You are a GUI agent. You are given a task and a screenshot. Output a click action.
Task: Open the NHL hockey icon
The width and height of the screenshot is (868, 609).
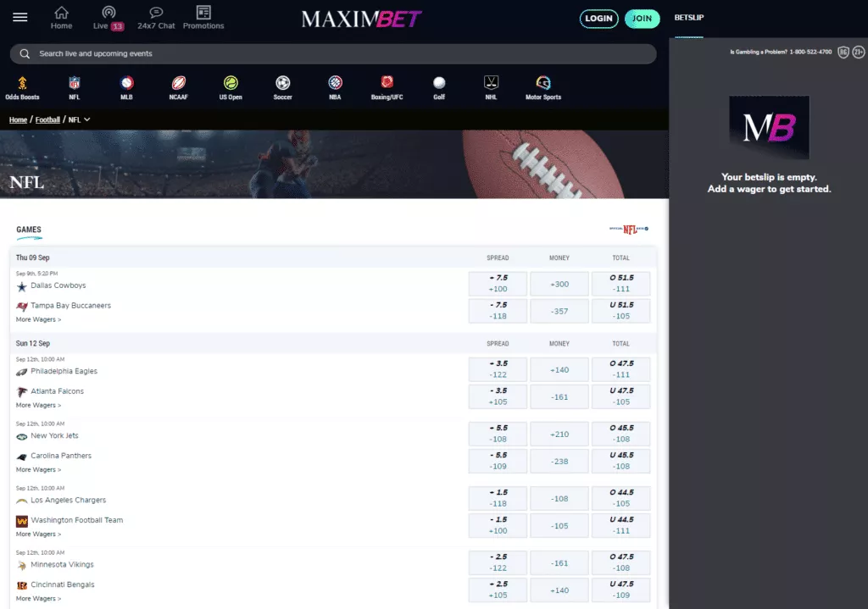click(491, 83)
